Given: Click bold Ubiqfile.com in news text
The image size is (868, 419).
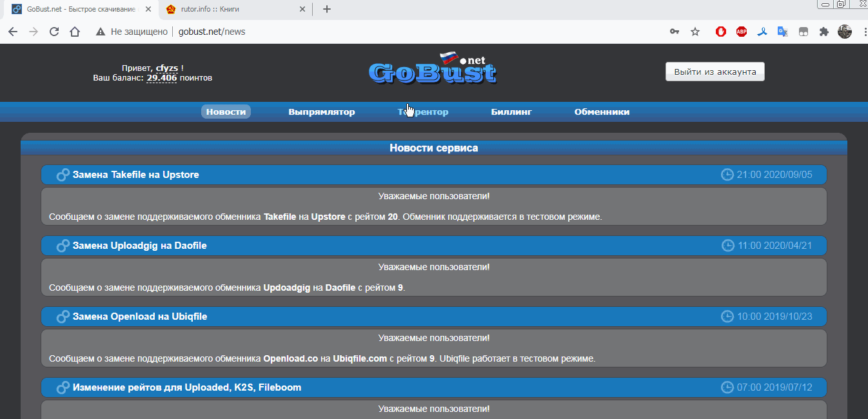Looking at the screenshot, I should (x=360, y=359).
